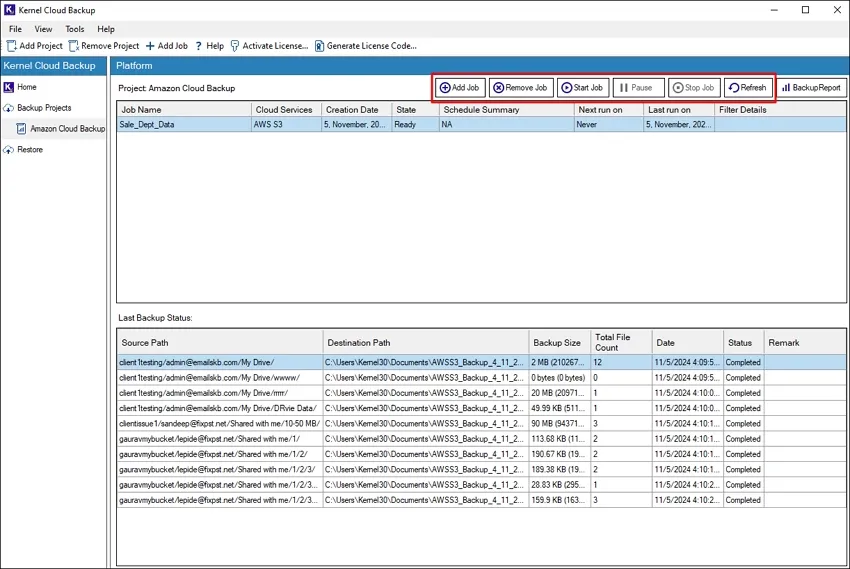
Task: Click the 159.9 KB backup size cell
Action: (560, 500)
